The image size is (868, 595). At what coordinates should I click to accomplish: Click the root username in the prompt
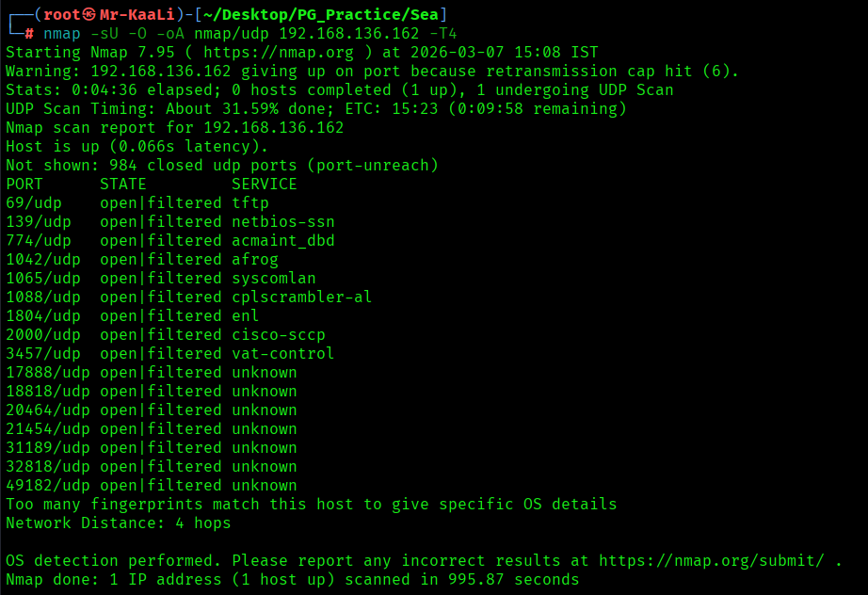click(x=62, y=14)
